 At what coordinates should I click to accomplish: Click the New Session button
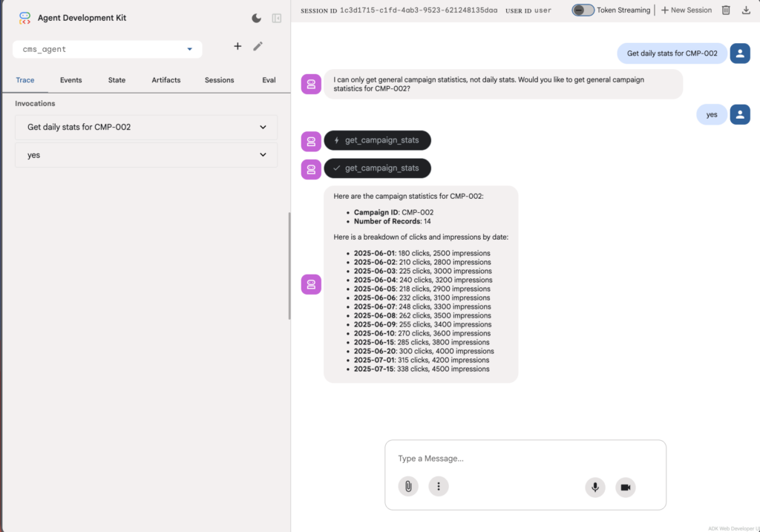(x=687, y=10)
